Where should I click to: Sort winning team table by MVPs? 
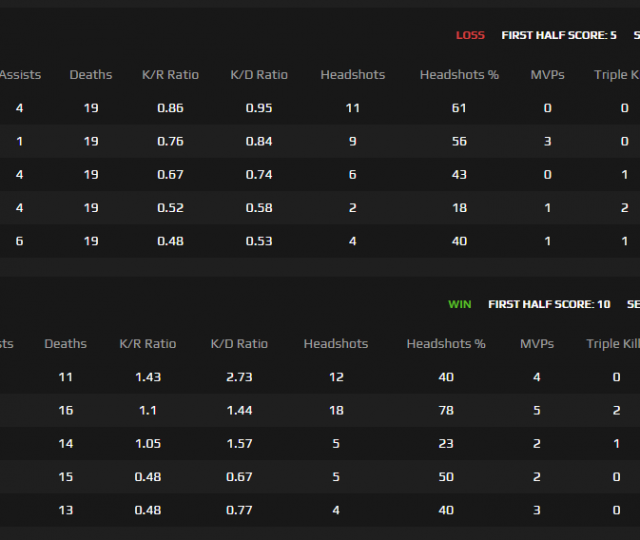click(x=537, y=344)
